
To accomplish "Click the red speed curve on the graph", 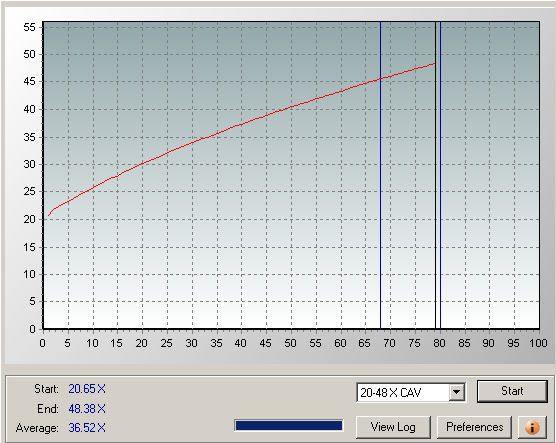I will [241, 124].
